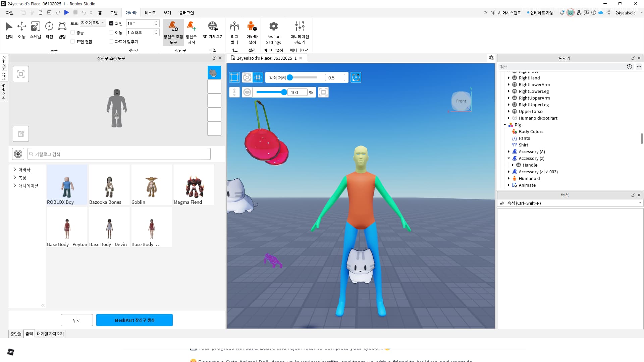Click the invite collaborator person-plus icon
644x362 pixels.
[x=579, y=13]
